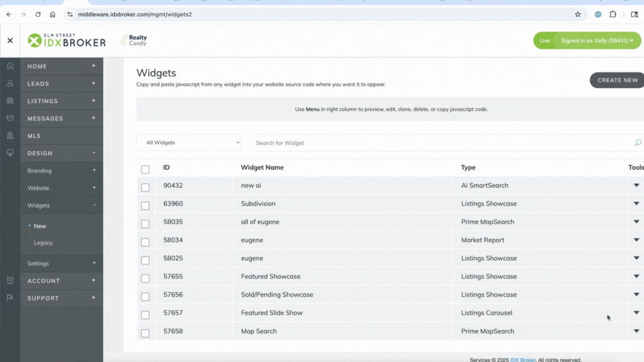Check the box for widget 58025
The width and height of the screenshot is (644, 362).
tap(145, 260)
